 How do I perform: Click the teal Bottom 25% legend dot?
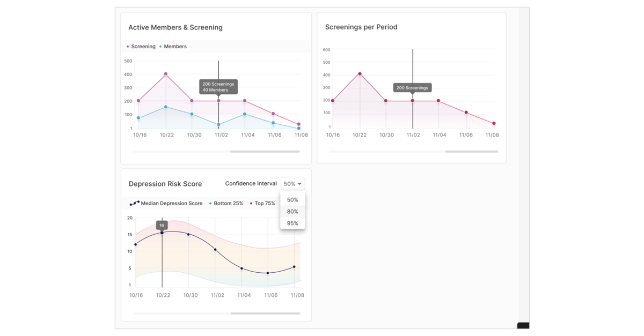pos(209,203)
